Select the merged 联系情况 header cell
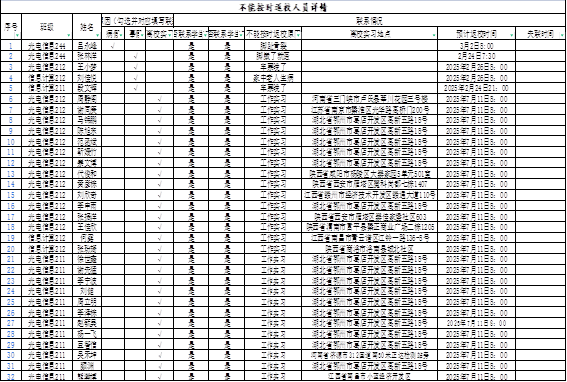 tap(370, 20)
